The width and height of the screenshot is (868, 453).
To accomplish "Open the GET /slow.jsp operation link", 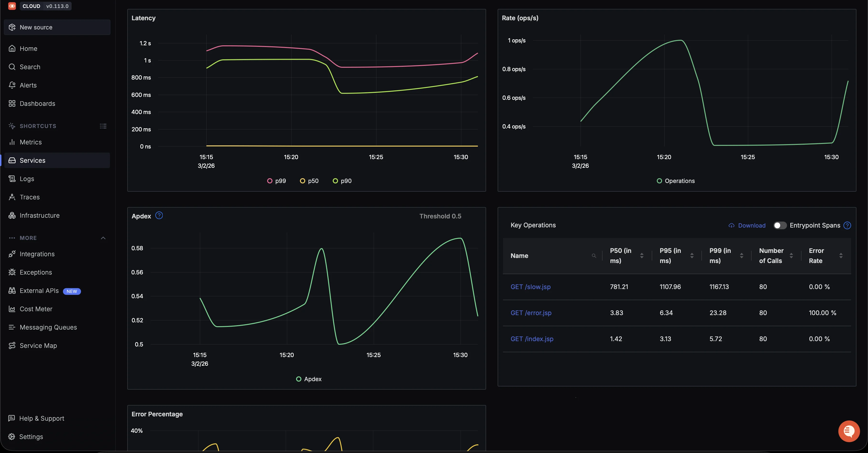I will (x=530, y=287).
